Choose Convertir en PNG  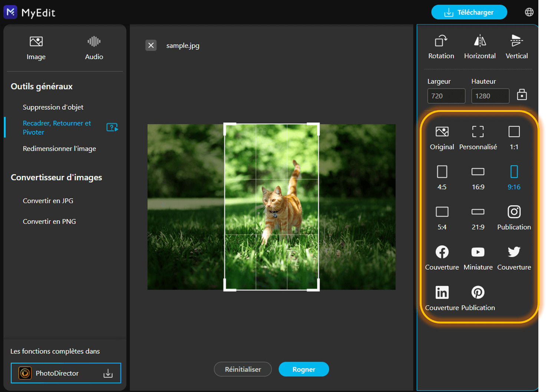pyautogui.click(x=49, y=221)
